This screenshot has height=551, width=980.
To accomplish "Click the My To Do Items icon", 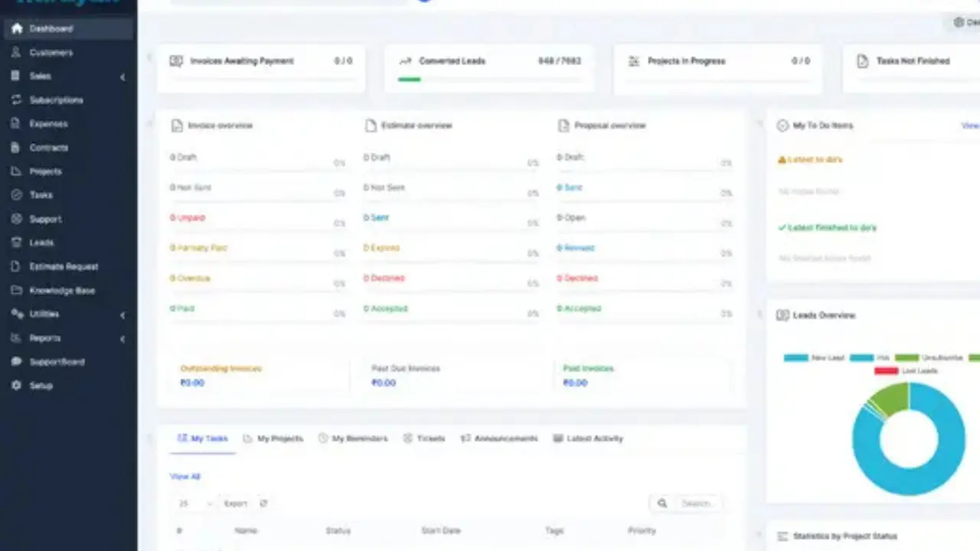I will [782, 126].
